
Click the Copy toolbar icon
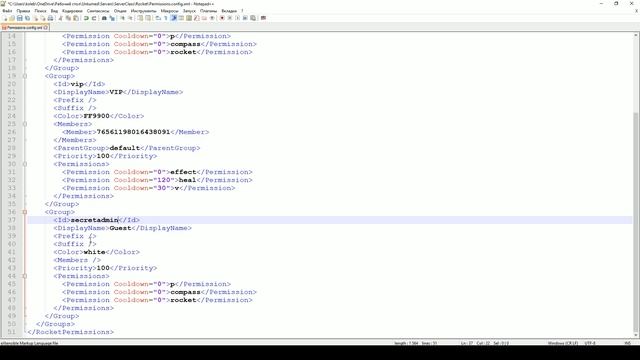(68, 18)
